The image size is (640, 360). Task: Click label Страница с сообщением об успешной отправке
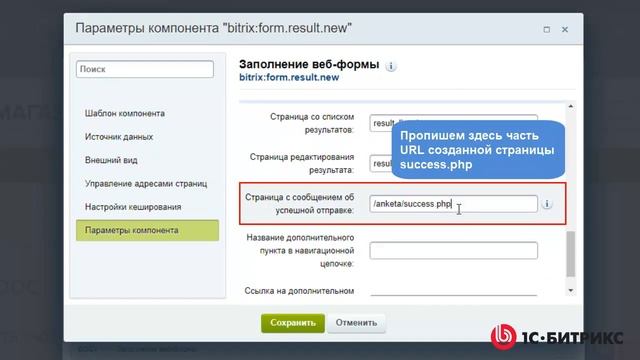300,204
